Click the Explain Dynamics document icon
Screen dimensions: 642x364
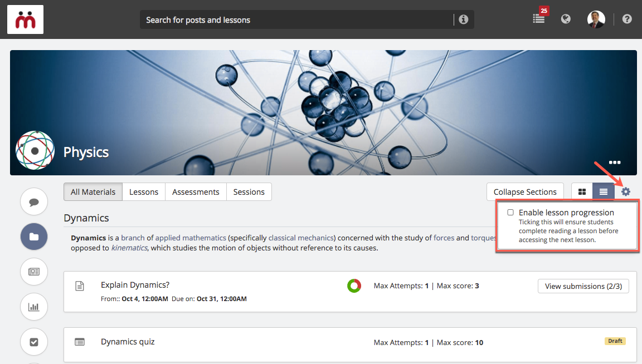(80, 286)
